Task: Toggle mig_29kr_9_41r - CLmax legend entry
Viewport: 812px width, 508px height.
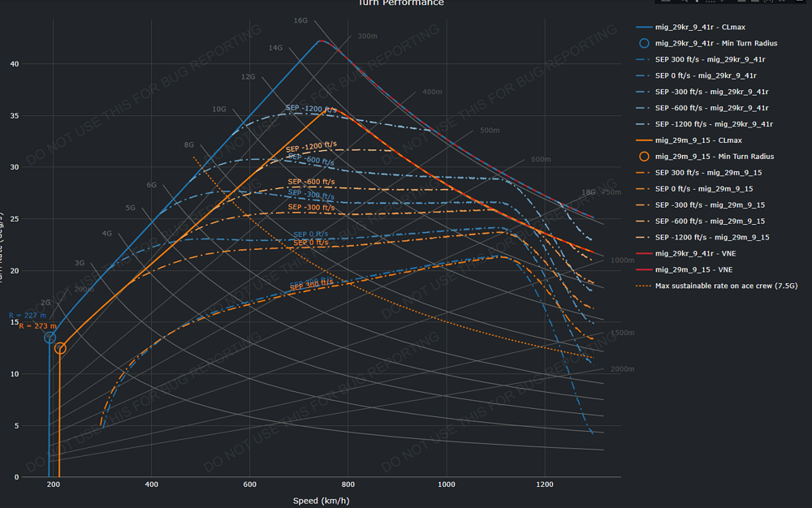Action: pos(690,27)
